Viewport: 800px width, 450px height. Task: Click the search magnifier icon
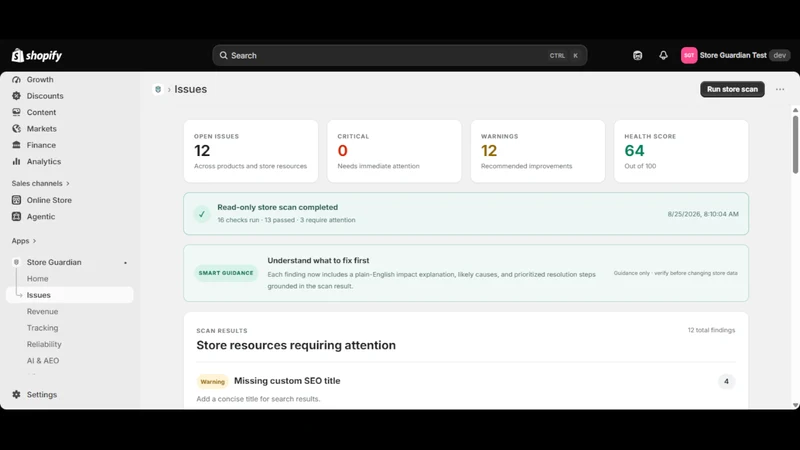[x=223, y=55]
